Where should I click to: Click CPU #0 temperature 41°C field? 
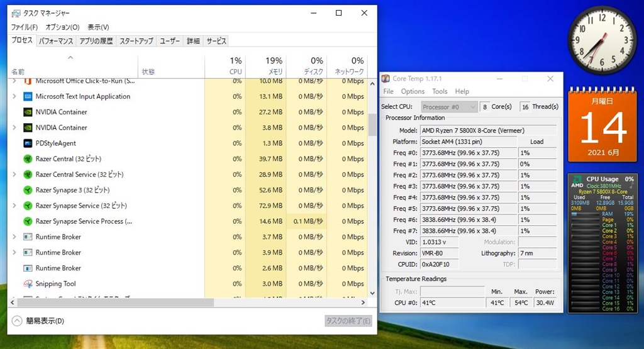pos(452,303)
